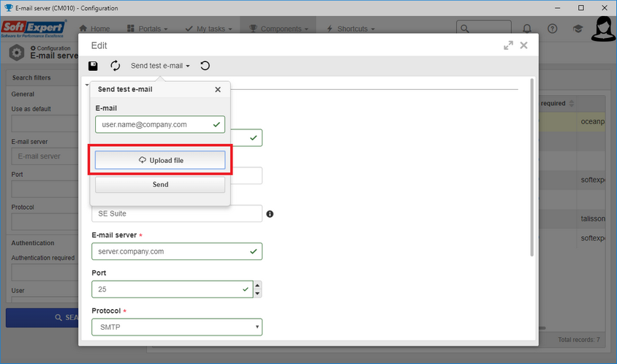Screen dimensions: 617x364
Task: Click the E-mail server field server.company.com
Action: pyautogui.click(x=177, y=251)
